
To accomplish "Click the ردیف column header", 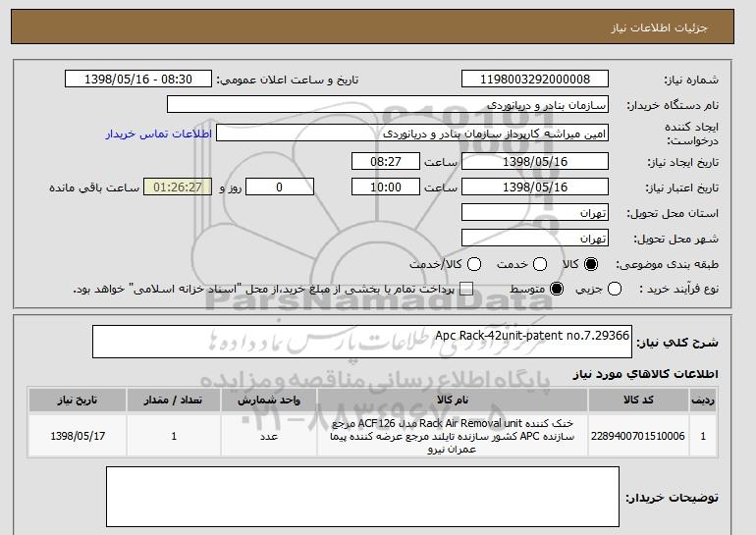I will coord(703,401).
